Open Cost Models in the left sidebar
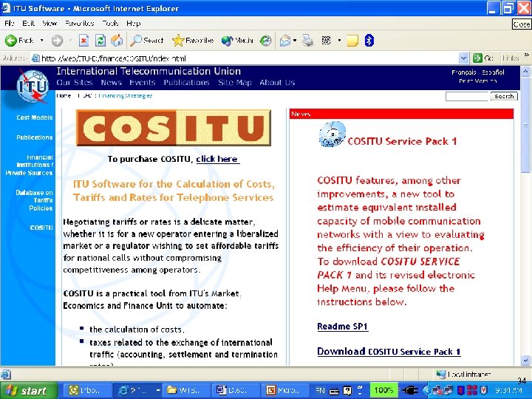This screenshot has width=532, height=399. [34, 117]
